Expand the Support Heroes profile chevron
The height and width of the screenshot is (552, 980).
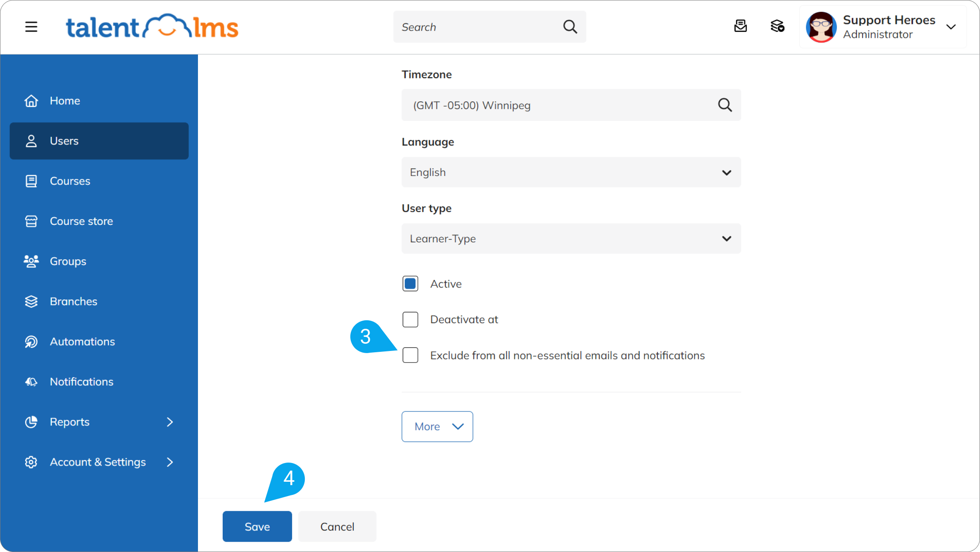coord(951,27)
